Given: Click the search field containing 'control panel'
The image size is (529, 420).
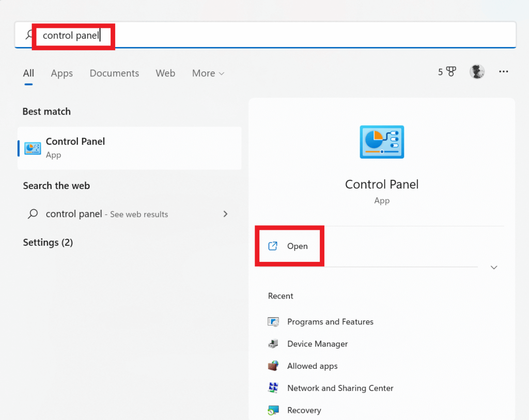Looking at the screenshot, I should [265, 35].
